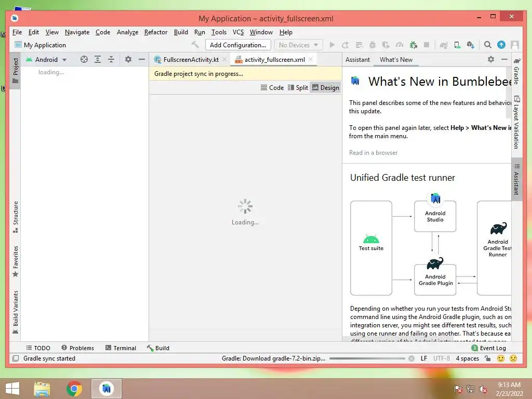The image size is (532, 399).
Task: Open the Build tool window
Action: point(158,348)
